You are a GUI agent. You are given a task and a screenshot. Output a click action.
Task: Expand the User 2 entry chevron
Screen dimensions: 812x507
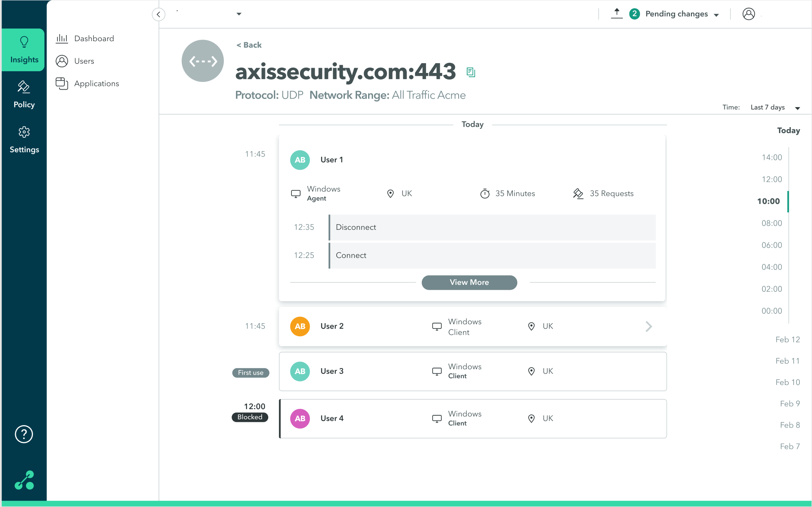tap(649, 326)
